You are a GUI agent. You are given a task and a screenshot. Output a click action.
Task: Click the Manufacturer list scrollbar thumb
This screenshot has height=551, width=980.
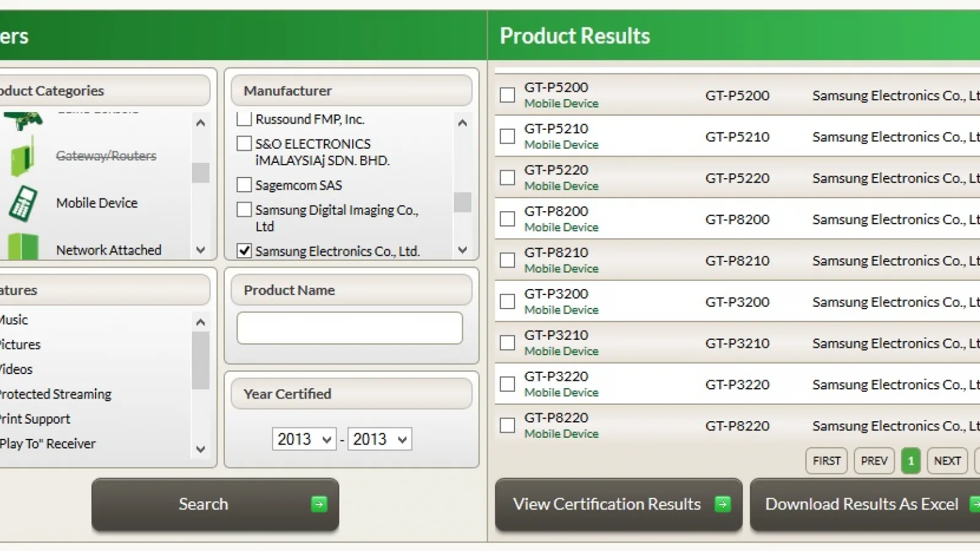click(462, 202)
